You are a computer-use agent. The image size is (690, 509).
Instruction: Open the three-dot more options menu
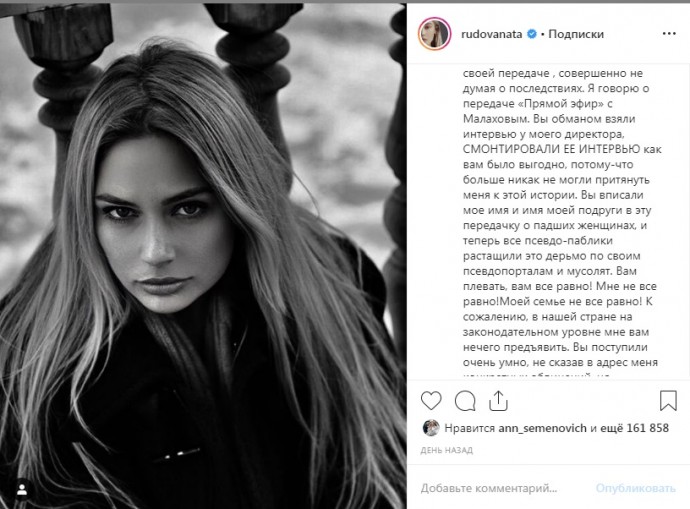669,34
